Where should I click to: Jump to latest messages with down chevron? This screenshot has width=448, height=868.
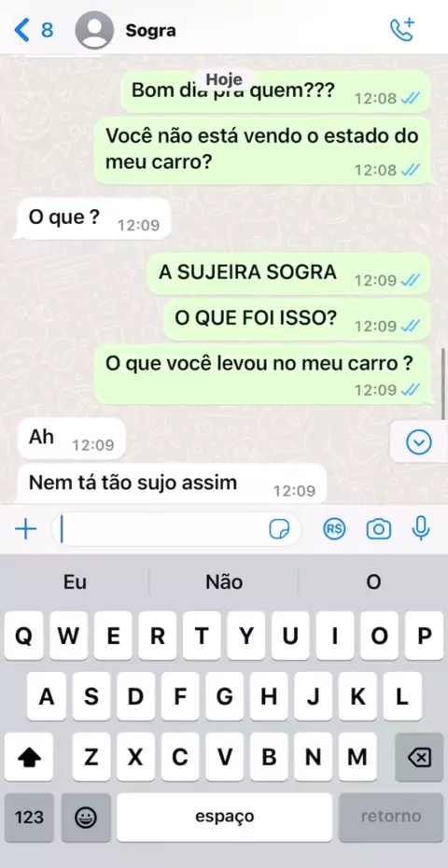click(x=419, y=441)
